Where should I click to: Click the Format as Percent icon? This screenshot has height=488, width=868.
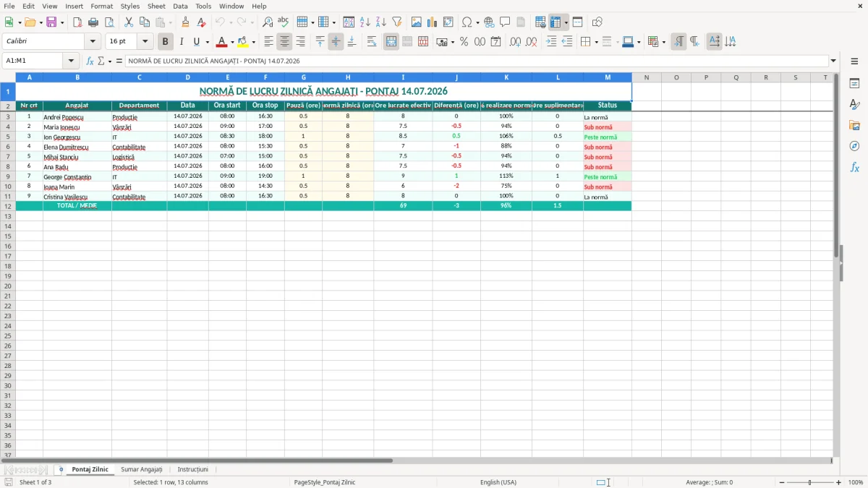coord(464,42)
